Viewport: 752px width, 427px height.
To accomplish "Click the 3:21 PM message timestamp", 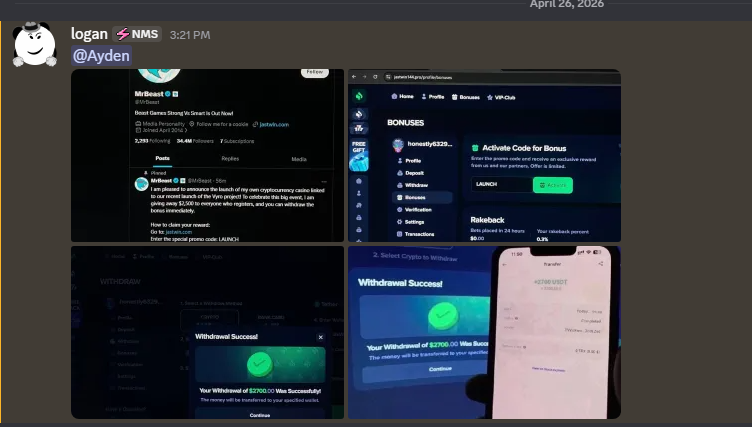I will click(190, 35).
